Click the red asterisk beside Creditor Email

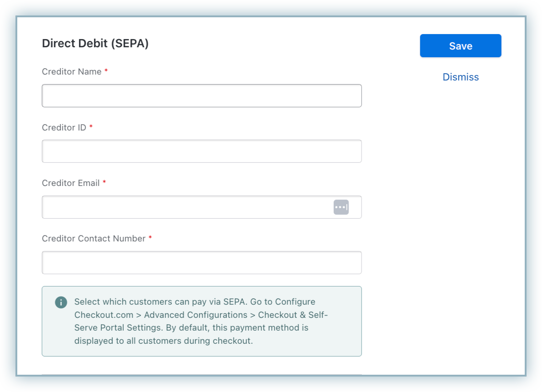pos(104,183)
